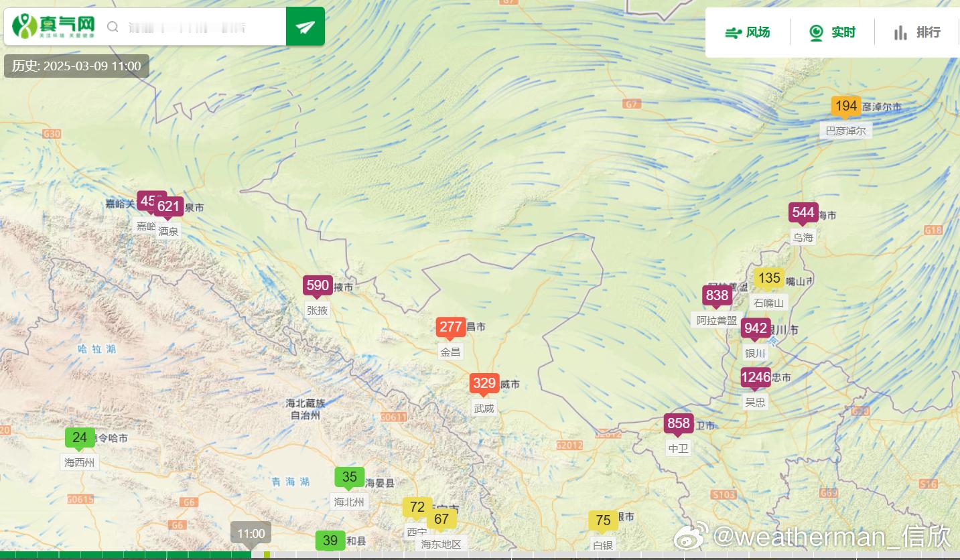Click the 金昌 city label
This screenshot has width=960, height=560.
(451, 352)
